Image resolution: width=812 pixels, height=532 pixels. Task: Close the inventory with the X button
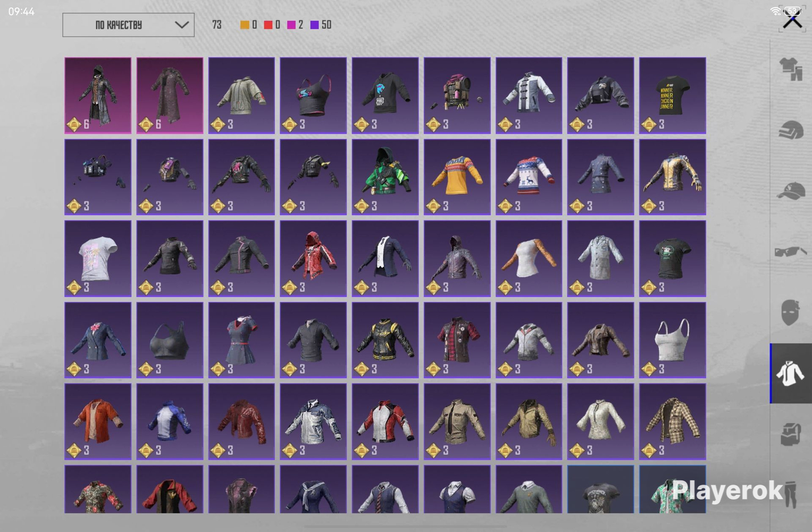(792, 21)
